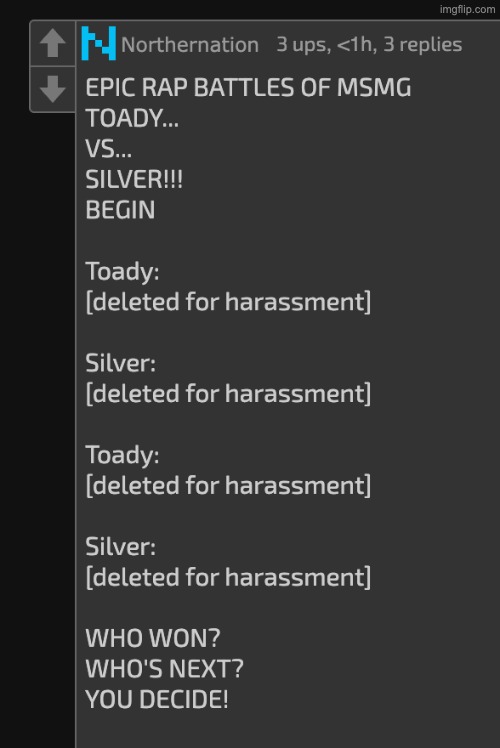Click the "3 ups" vote count

coord(302,44)
